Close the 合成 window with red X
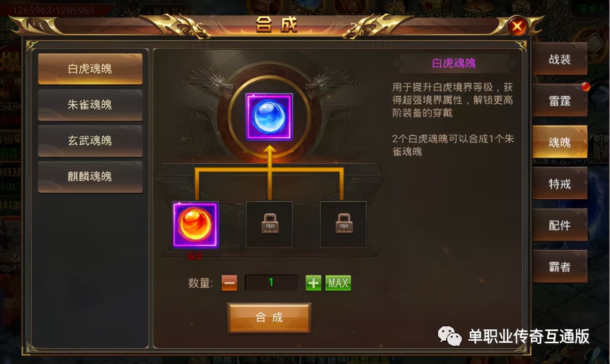The image size is (610, 364). [x=517, y=26]
